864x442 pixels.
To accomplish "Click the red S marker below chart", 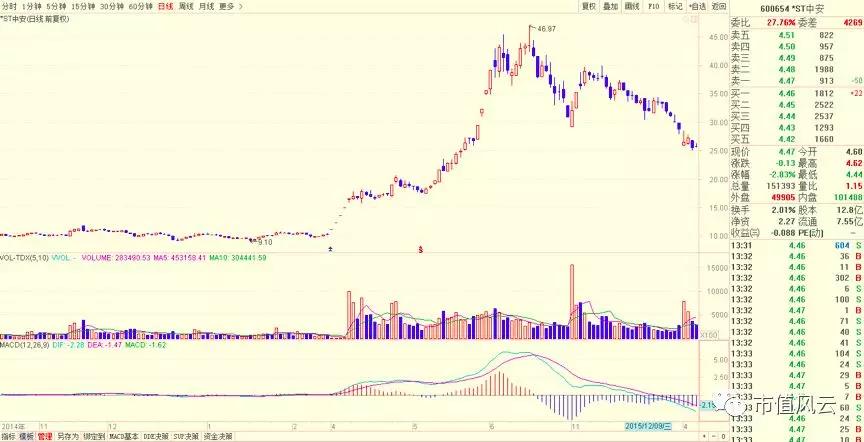I will [422, 250].
